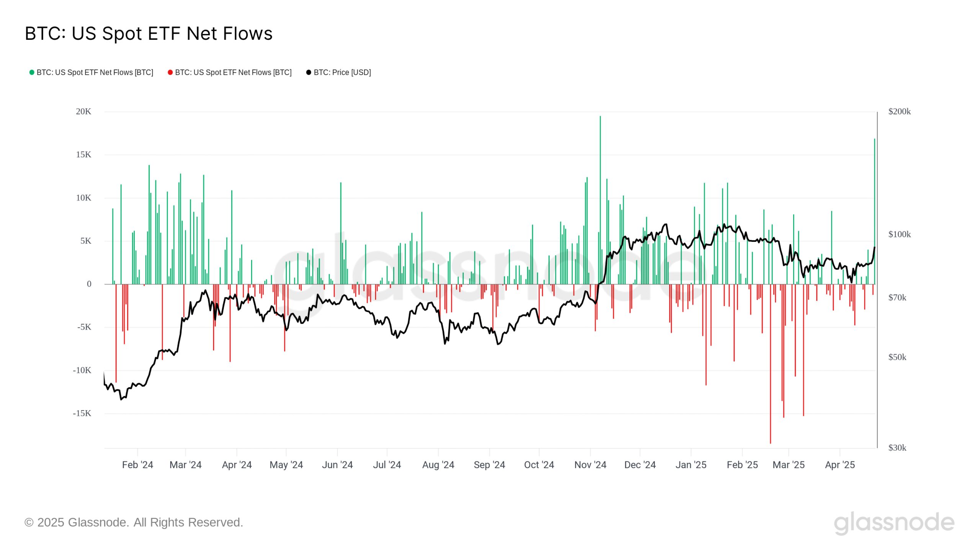Screen dimensions: 980x551
Task: Hide the BTC: Price [USD] series label
Action: (x=342, y=72)
